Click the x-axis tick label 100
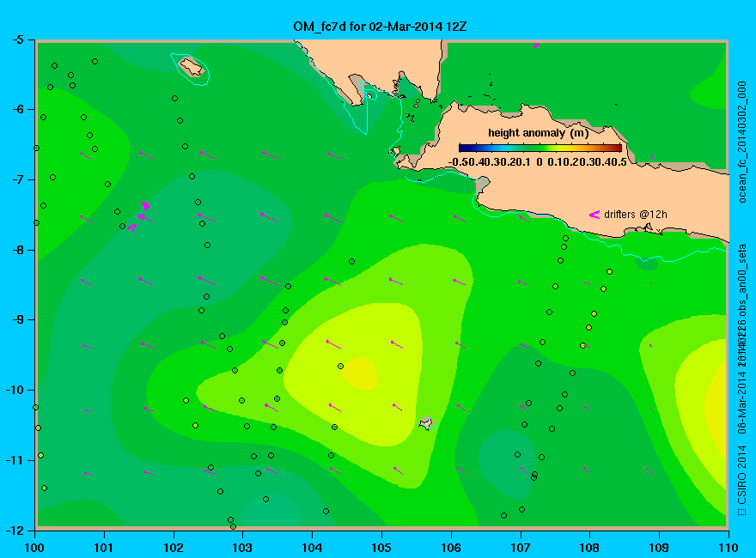Screen dimensions: 756x558 point(34,548)
